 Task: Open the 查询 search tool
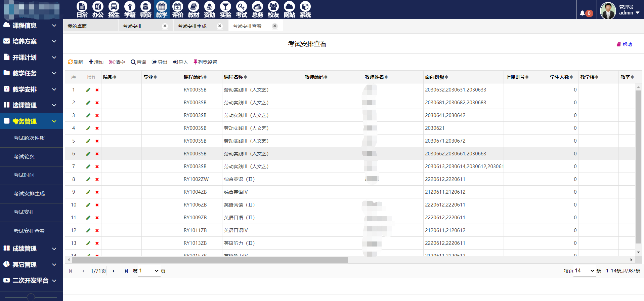click(138, 62)
